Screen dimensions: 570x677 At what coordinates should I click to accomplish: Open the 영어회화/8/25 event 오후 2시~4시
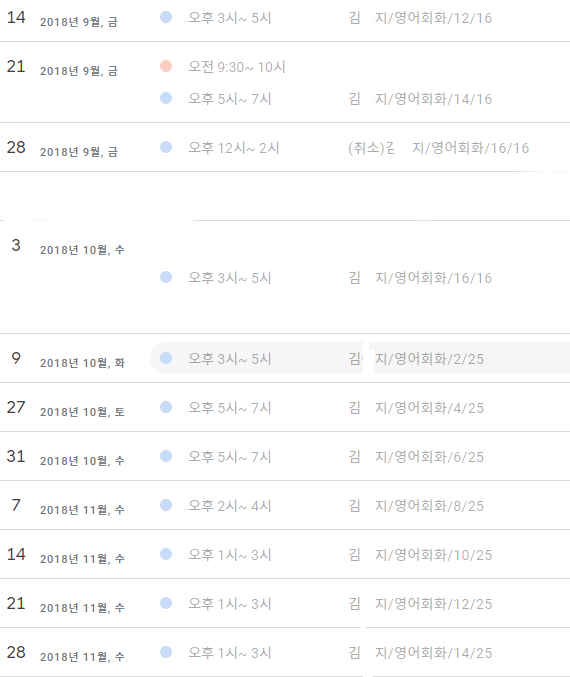pos(360,506)
